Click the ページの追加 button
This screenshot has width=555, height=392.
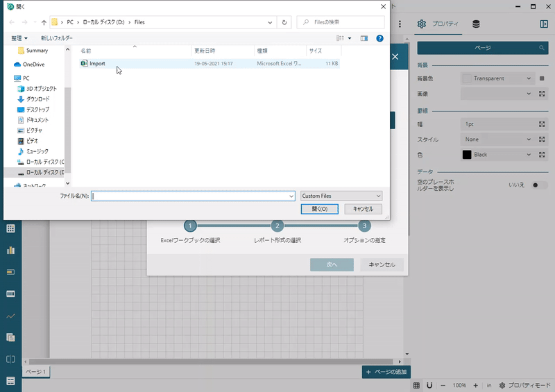pos(386,373)
